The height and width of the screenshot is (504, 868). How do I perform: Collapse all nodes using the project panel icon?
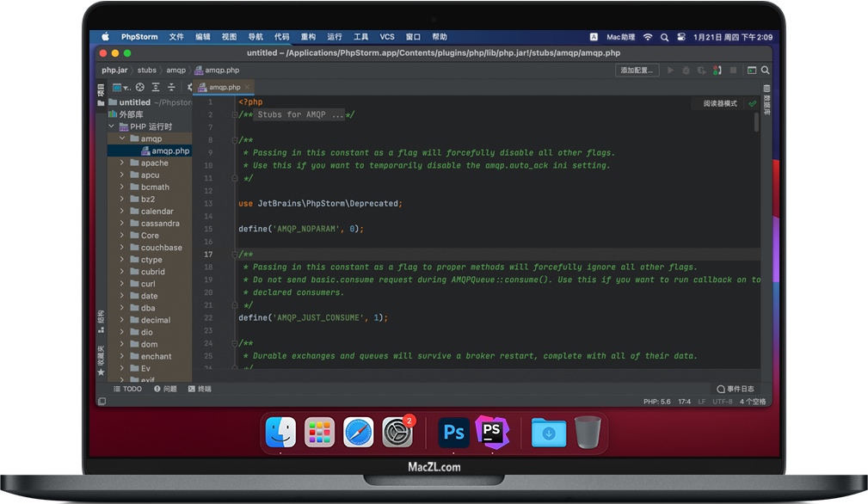tap(171, 86)
